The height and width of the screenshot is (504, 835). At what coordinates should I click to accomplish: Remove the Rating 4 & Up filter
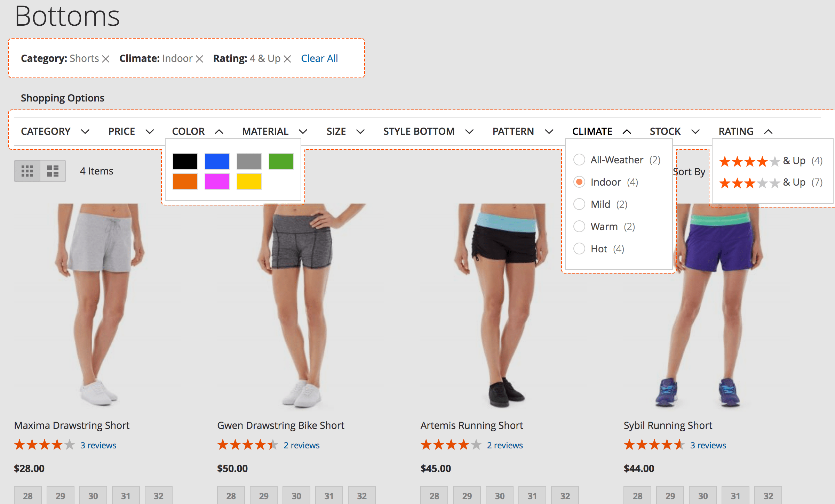(287, 59)
